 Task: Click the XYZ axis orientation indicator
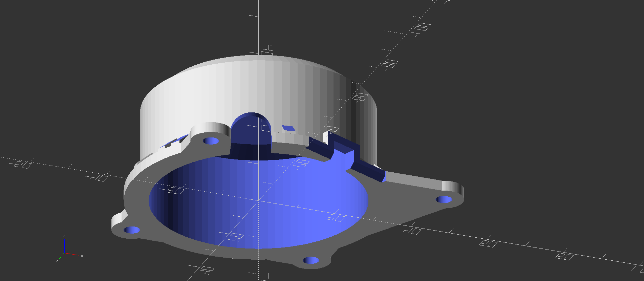(x=69, y=249)
